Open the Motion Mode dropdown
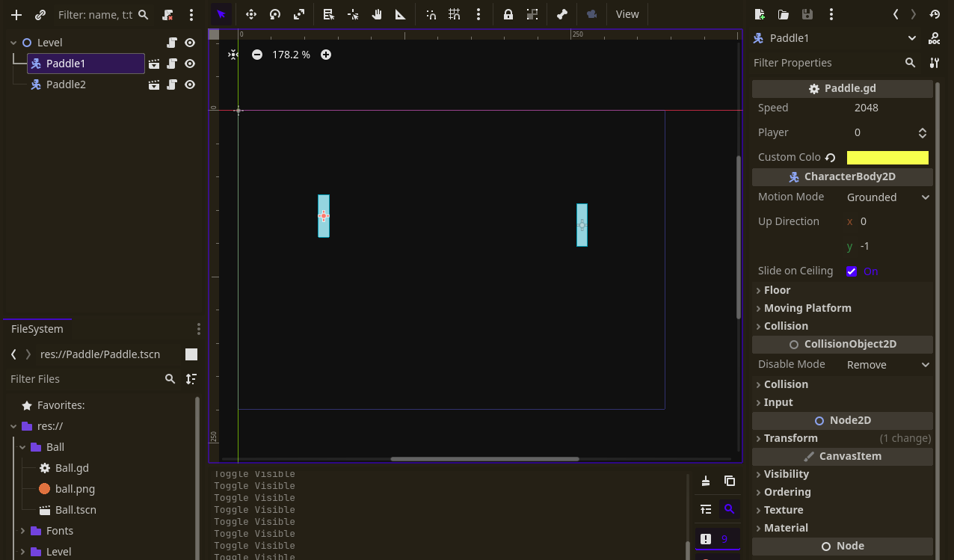 click(x=887, y=197)
